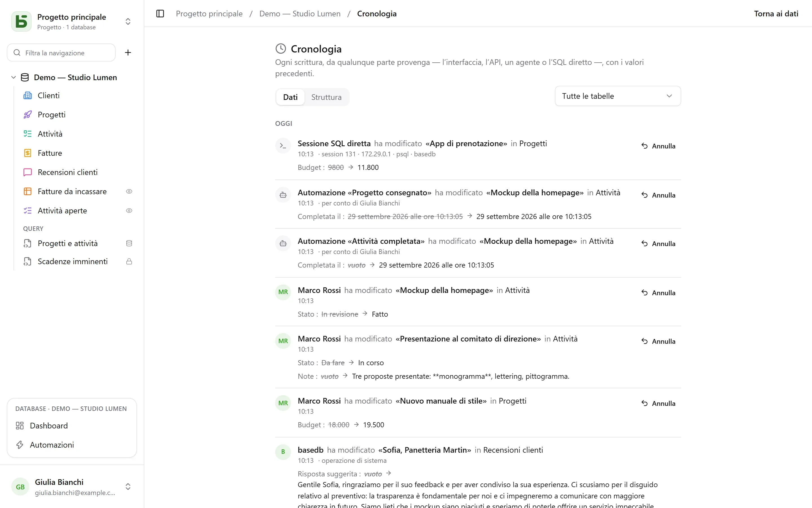Undo the App di prenotazione budget change
Viewport: 812px width, 508px height.
pos(658,146)
